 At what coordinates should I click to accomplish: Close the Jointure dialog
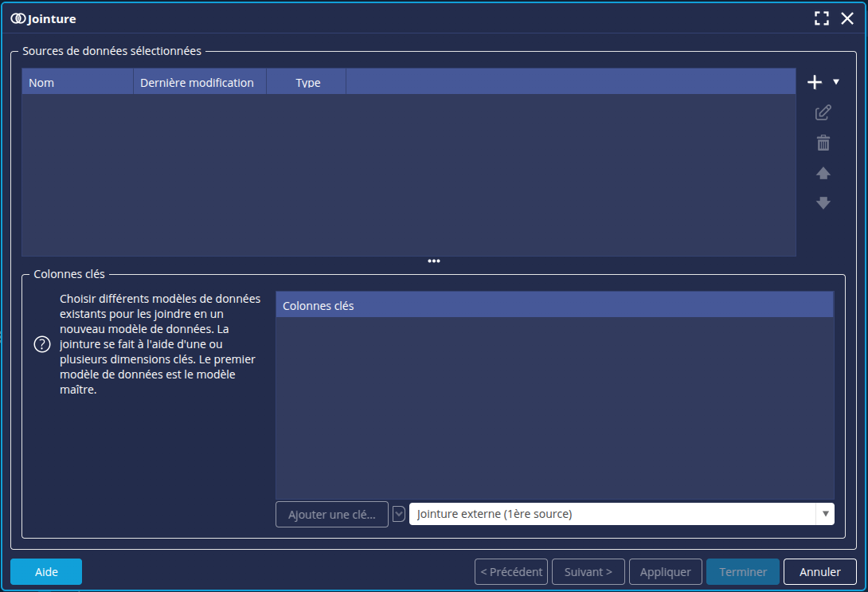847,18
